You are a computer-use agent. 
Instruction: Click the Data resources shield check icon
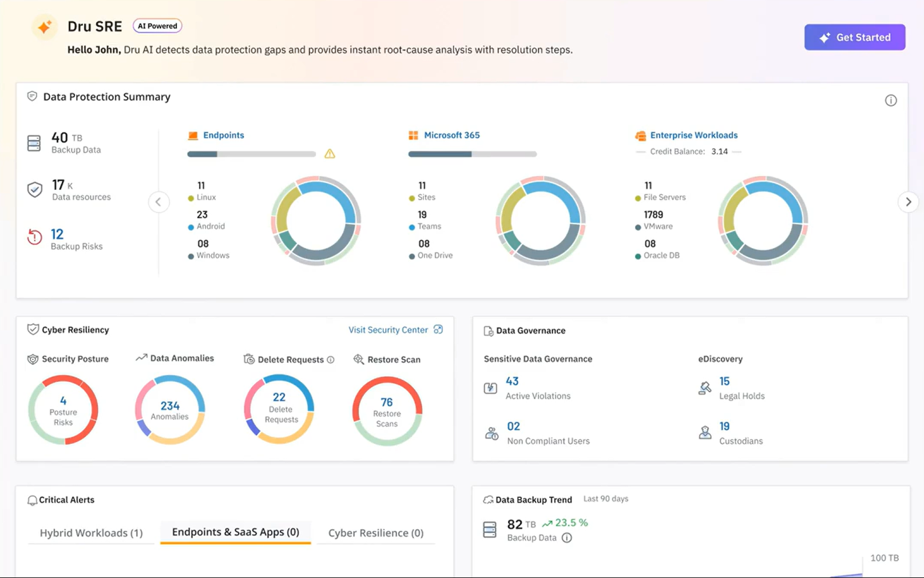[x=35, y=190]
